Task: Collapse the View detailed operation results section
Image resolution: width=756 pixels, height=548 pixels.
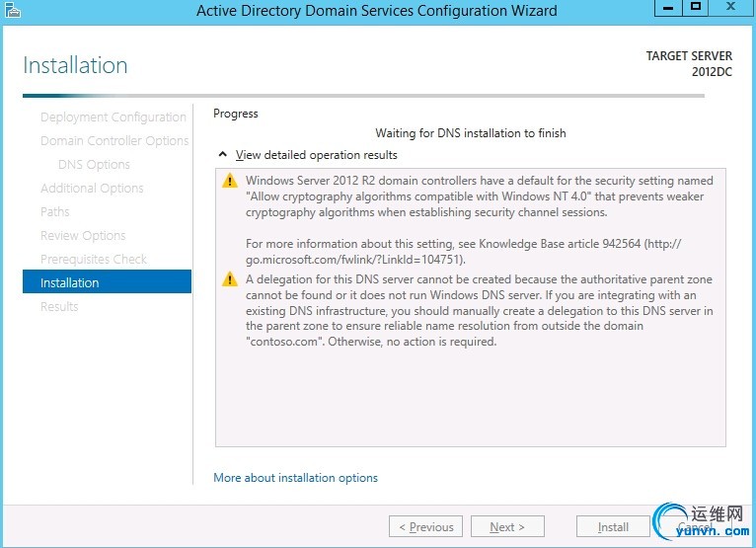Action: [x=222, y=155]
